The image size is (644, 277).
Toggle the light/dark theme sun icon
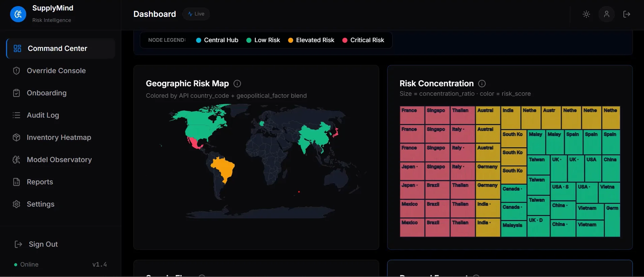(x=586, y=14)
